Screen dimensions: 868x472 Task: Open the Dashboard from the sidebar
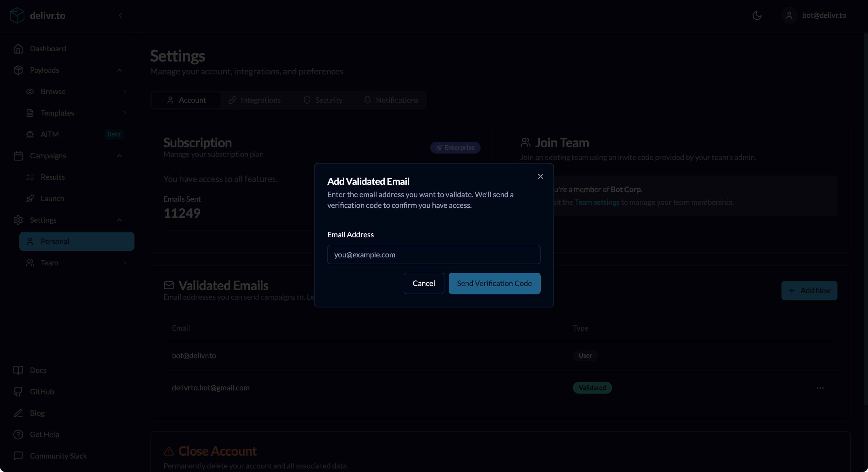(48, 48)
